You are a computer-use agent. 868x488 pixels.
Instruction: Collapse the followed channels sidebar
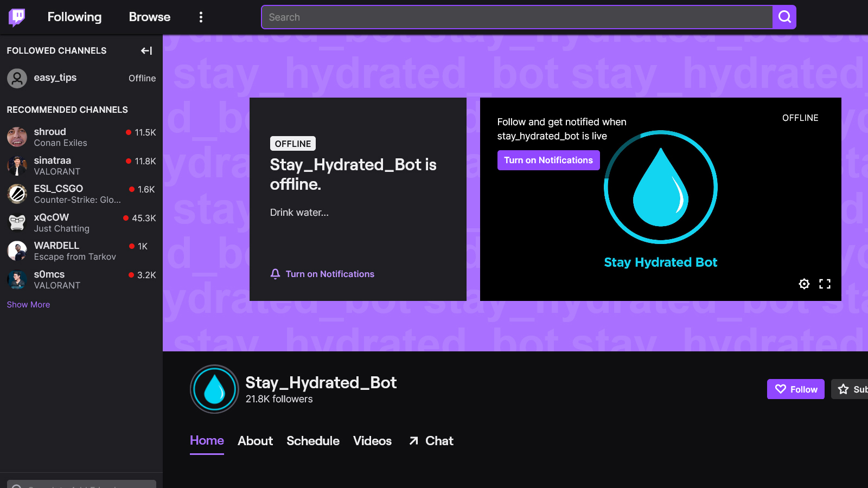(146, 50)
